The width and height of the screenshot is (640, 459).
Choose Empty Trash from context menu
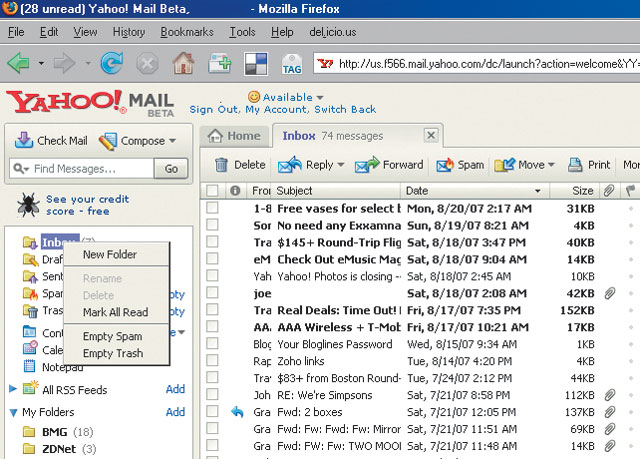(117, 353)
